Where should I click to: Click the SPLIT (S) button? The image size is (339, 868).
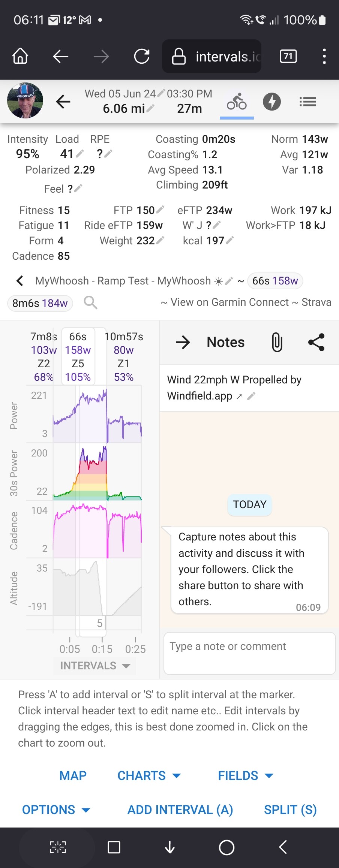290,810
